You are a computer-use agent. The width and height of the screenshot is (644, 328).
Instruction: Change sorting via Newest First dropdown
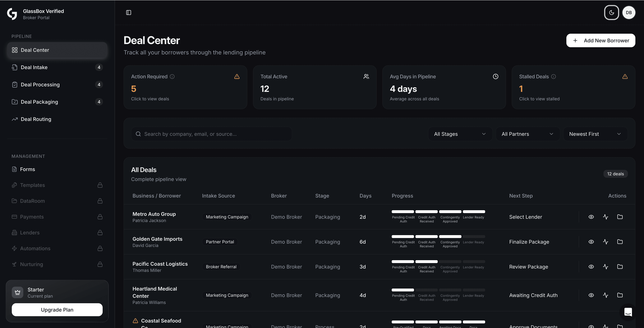595,134
